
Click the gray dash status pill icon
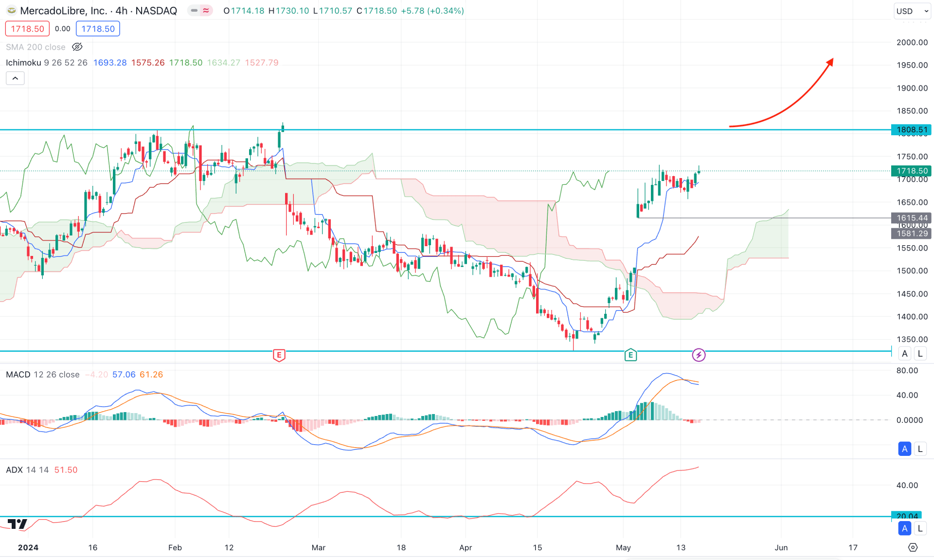[194, 11]
